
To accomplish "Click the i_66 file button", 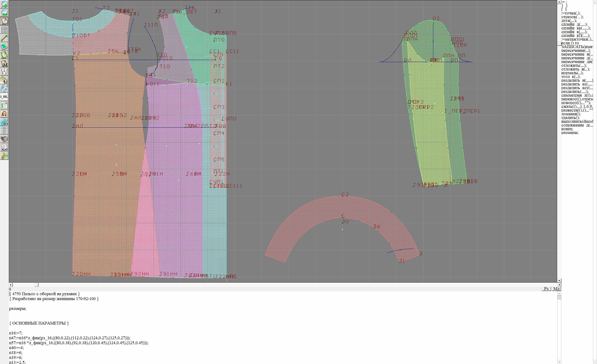I will pyautogui.click(x=4, y=97).
